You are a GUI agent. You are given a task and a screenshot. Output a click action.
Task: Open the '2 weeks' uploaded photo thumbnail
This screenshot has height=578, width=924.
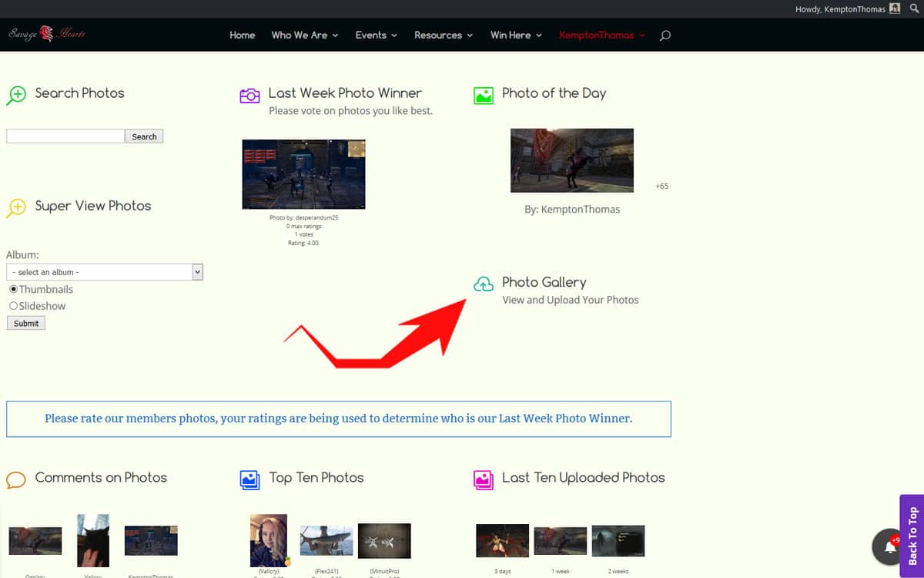tap(618, 541)
